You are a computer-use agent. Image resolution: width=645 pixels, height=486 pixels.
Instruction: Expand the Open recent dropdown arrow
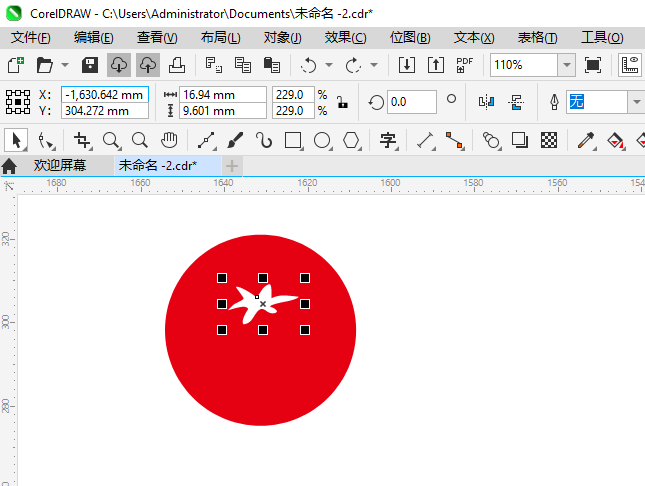click(x=65, y=65)
